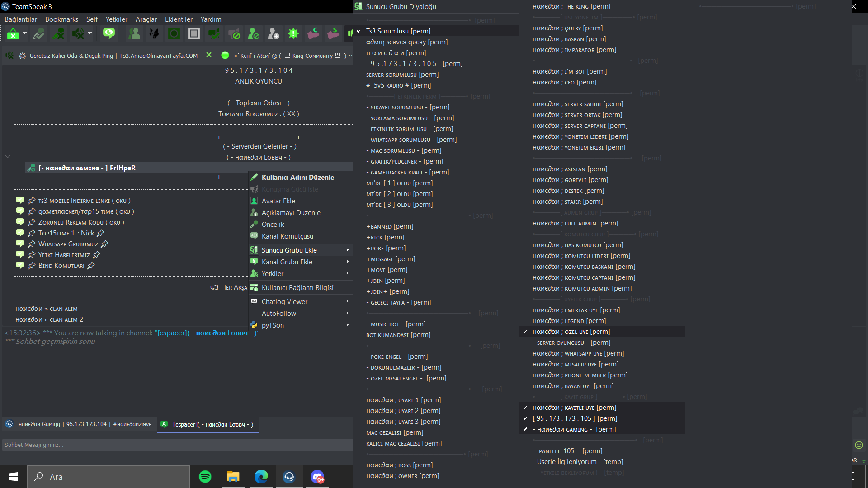Screen dimensions: 868x488
Task: Open the text chat bubble toolbar icon
Action: (x=109, y=33)
